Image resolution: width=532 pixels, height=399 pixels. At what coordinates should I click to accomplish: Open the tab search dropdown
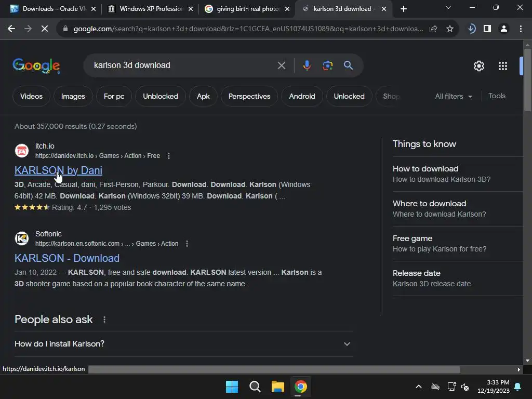tap(448, 7)
